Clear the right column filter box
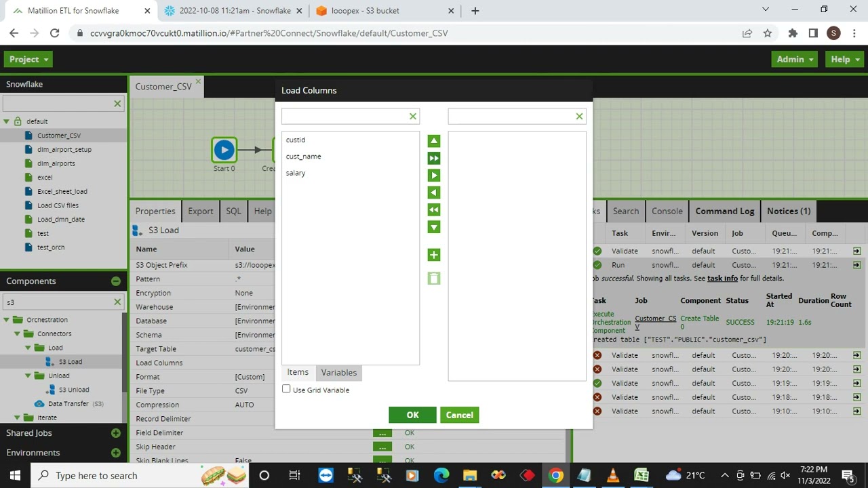Viewport: 868px width, 488px height. (x=579, y=117)
